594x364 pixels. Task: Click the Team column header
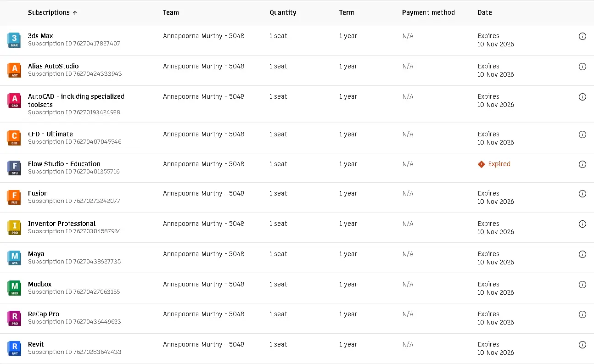coord(171,12)
